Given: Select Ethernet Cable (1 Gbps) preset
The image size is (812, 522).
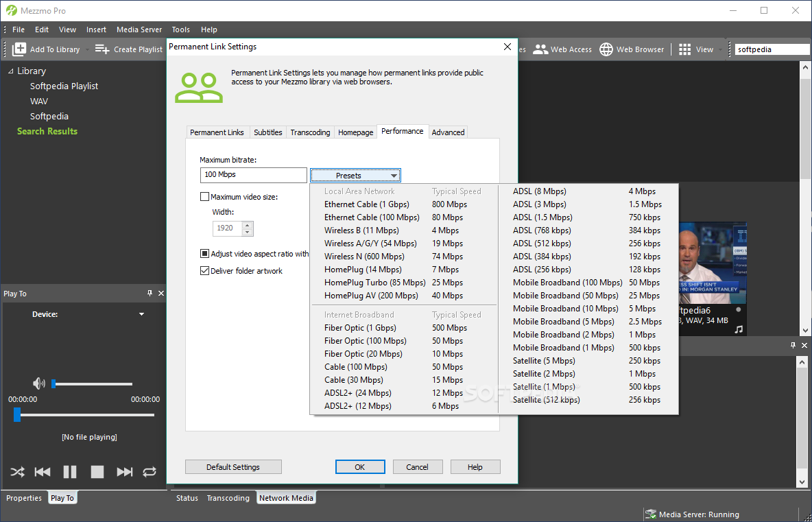Looking at the screenshot, I should point(403,204).
